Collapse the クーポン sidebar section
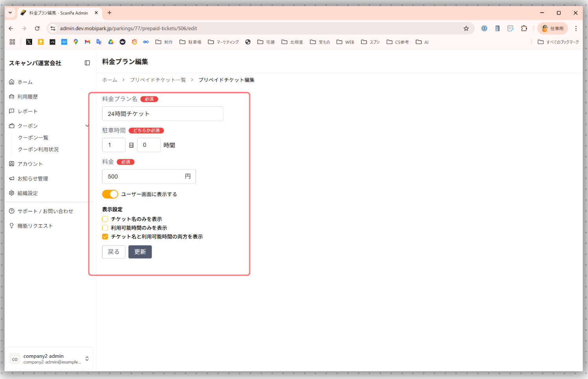588x379 pixels. [87, 126]
